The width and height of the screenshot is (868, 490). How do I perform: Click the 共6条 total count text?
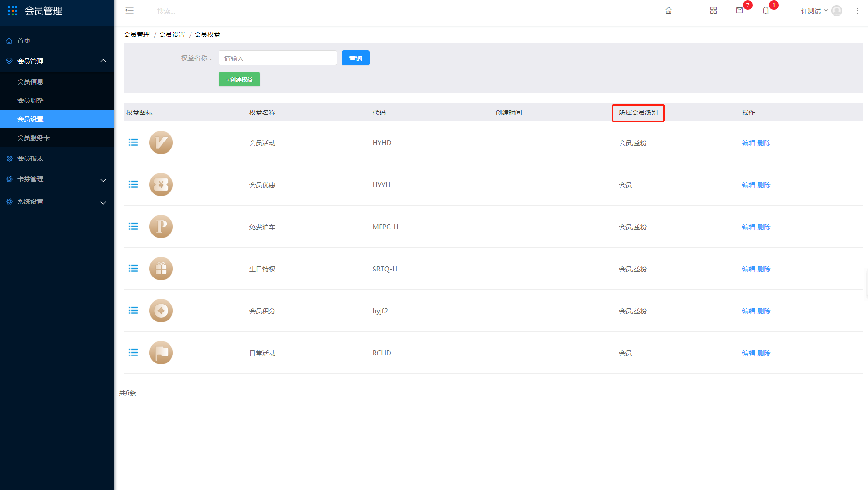[127, 393]
